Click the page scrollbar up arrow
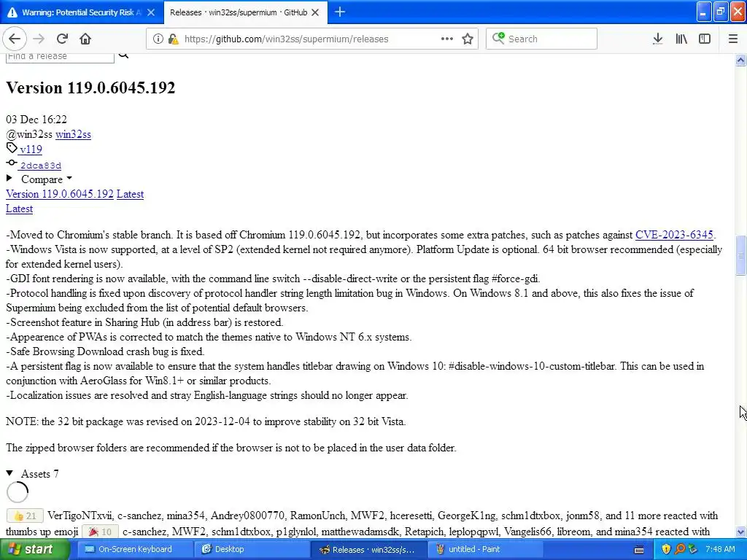 click(740, 60)
